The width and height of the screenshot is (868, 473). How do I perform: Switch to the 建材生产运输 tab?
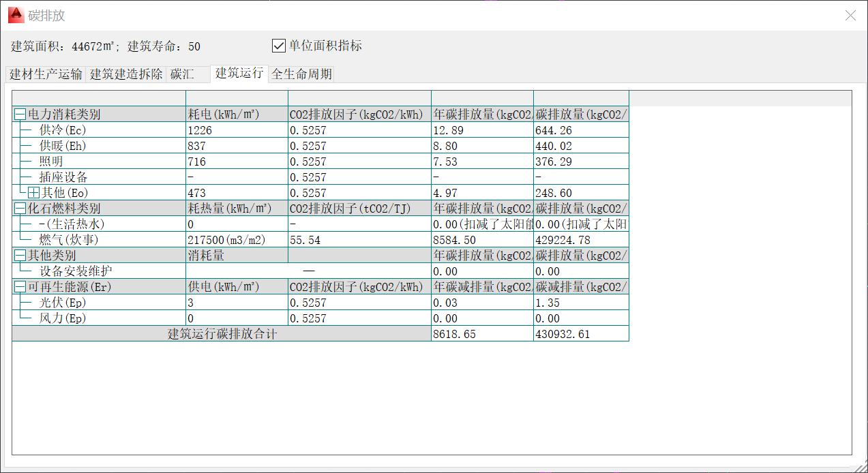(46, 74)
